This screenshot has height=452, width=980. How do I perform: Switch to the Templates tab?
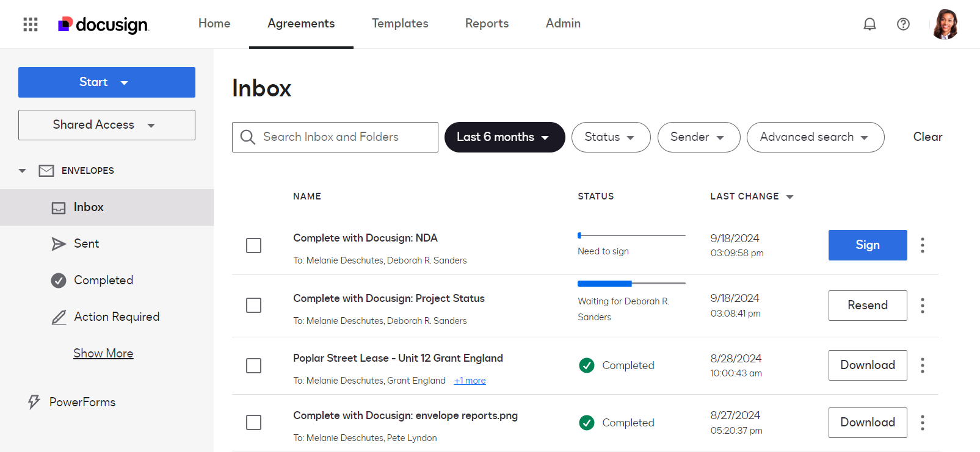point(400,24)
